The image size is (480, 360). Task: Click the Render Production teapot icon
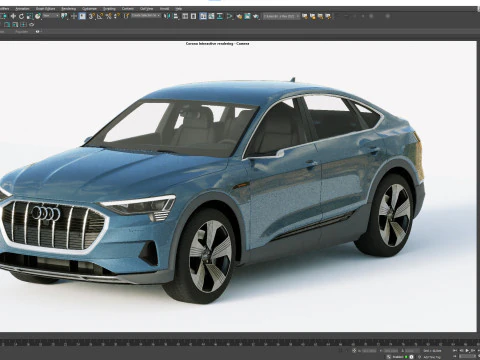point(256,16)
